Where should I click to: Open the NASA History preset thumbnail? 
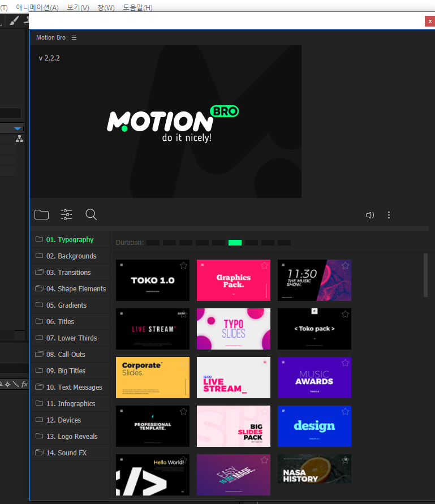pyautogui.click(x=315, y=468)
